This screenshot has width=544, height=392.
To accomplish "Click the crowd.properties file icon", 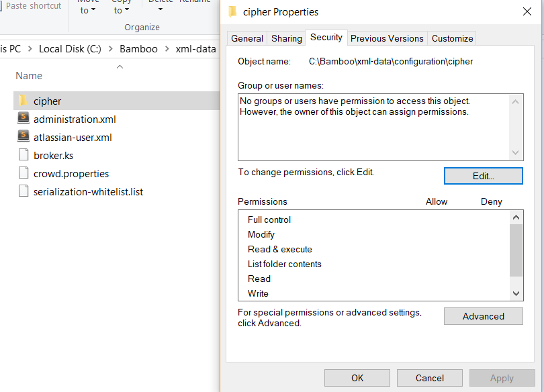I will click(24, 173).
